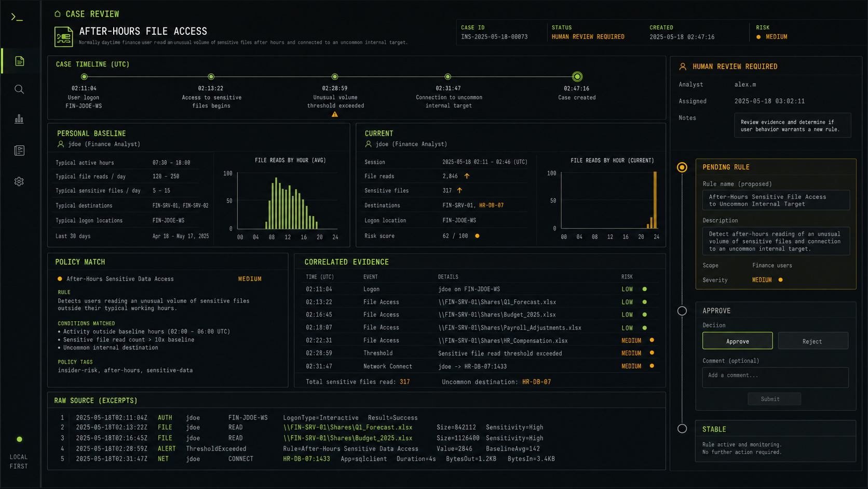Image resolution: width=868 pixels, height=489 pixels.
Task: Open the terminal prompt icon in sidebar
Action: (17, 17)
